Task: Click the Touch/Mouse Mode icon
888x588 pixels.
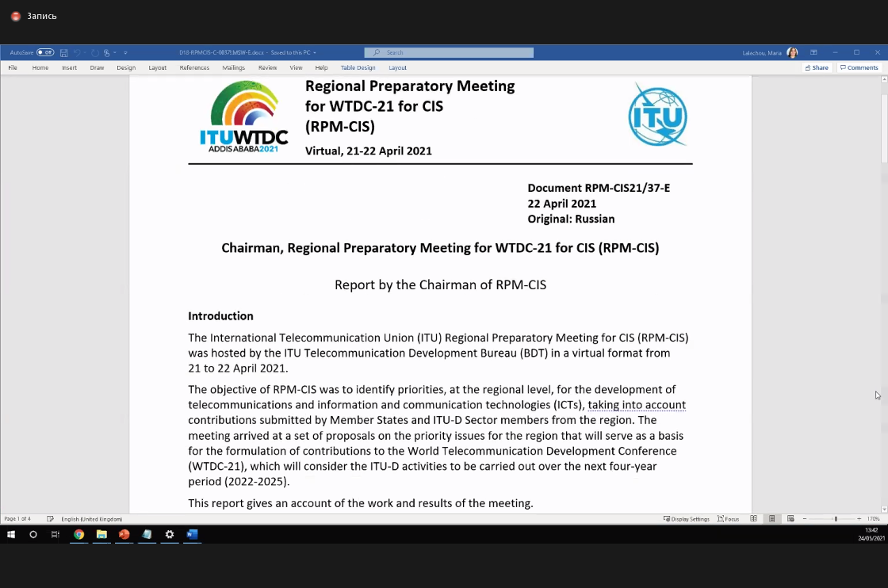Action: (106, 52)
